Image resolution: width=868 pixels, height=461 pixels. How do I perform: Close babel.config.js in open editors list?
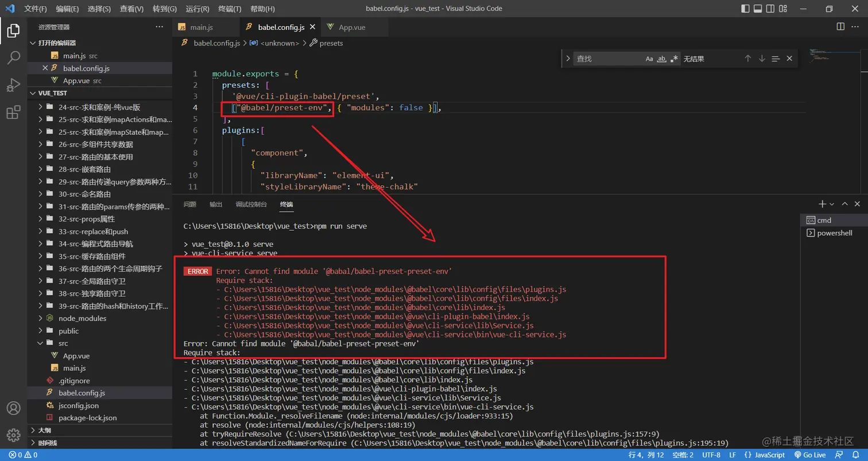pyautogui.click(x=45, y=68)
